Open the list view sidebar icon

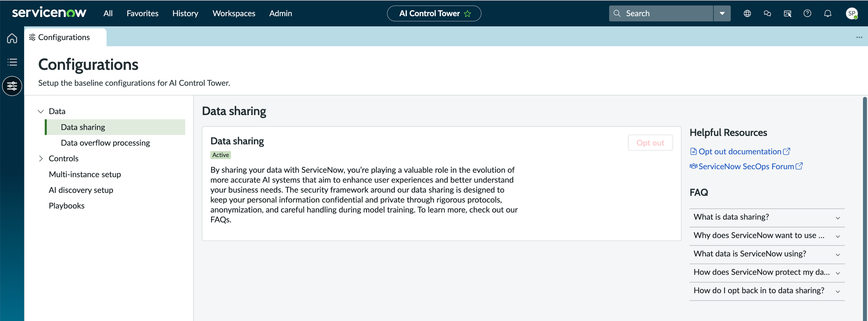pyautogui.click(x=12, y=62)
